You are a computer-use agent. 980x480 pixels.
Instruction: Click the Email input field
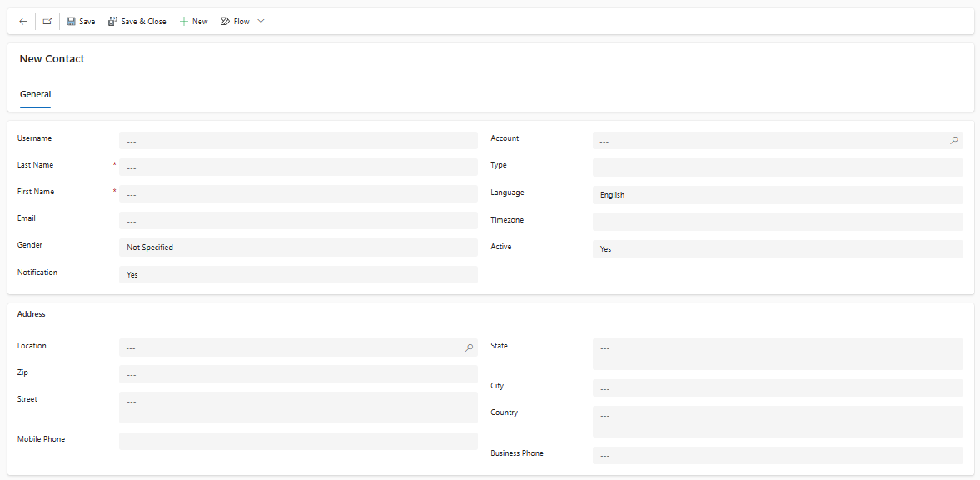298,220
